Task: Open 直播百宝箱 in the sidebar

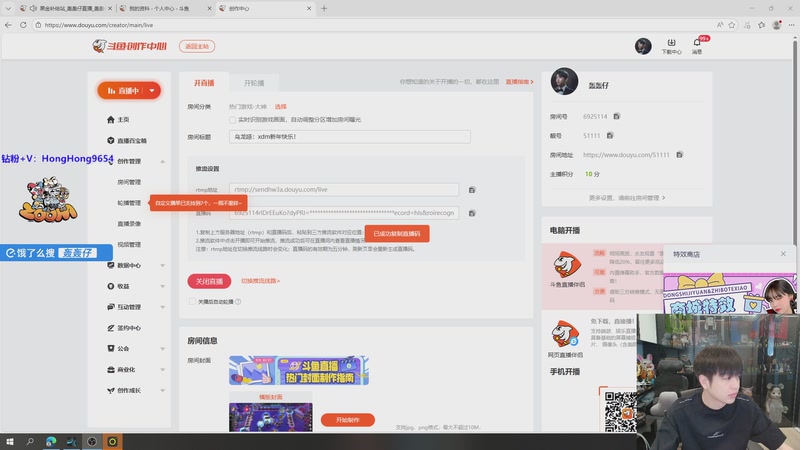Action: [127, 140]
